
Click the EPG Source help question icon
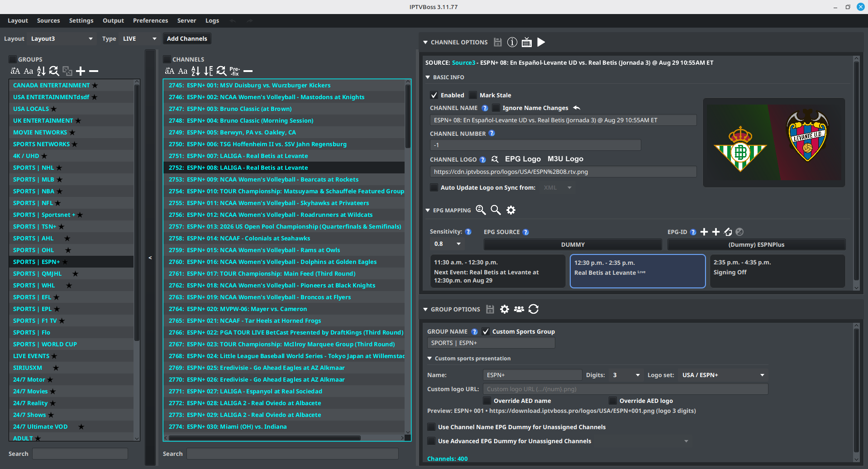525,232
